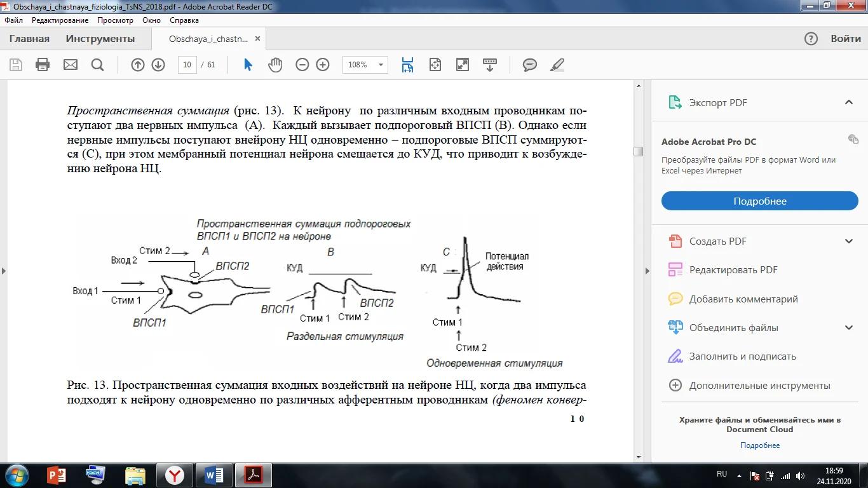Print the document using the printer icon
868x488 pixels.
(43, 65)
